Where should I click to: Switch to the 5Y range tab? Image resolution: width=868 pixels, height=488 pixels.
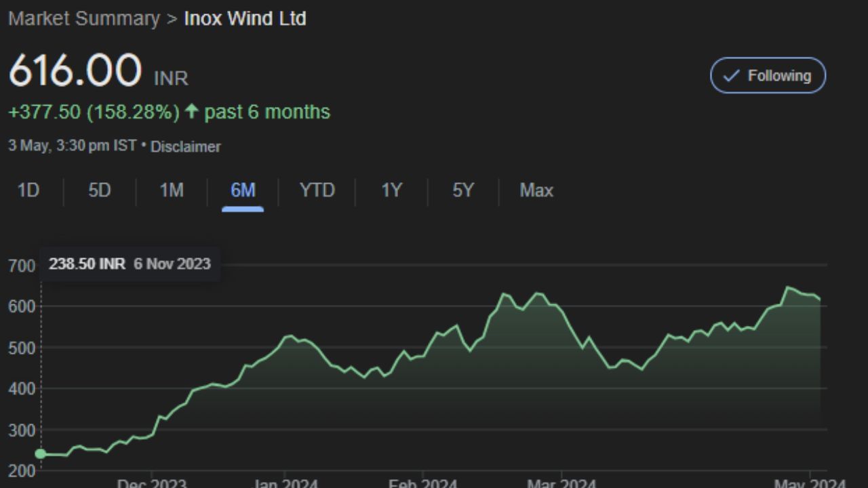click(x=463, y=190)
